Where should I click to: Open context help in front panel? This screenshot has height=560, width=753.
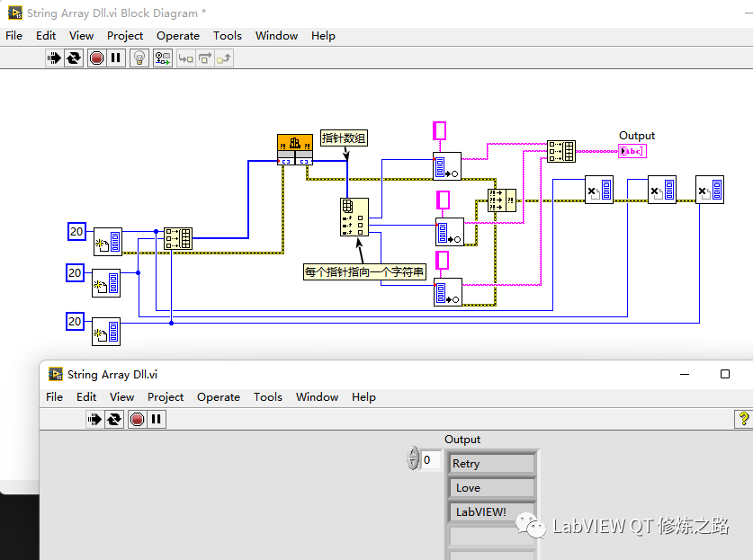pyautogui.click(x=743, y=419)
